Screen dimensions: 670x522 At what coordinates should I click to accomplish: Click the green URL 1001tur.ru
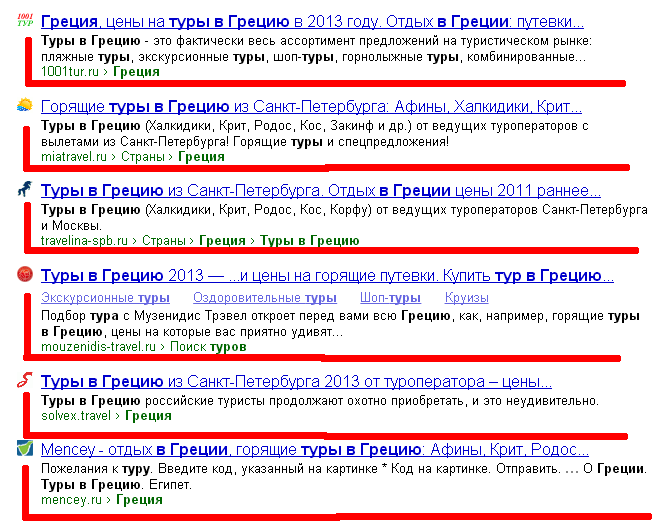tap(70, 71)
